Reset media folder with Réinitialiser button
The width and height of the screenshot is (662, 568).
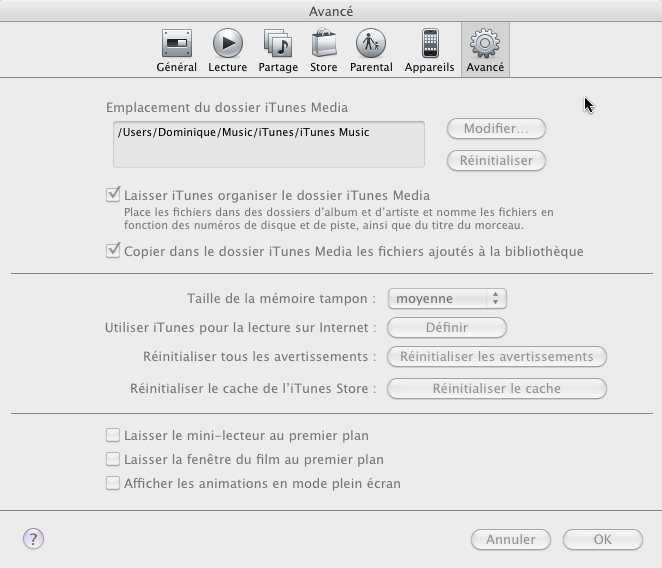pyautogui.click(x=496, y=160)
